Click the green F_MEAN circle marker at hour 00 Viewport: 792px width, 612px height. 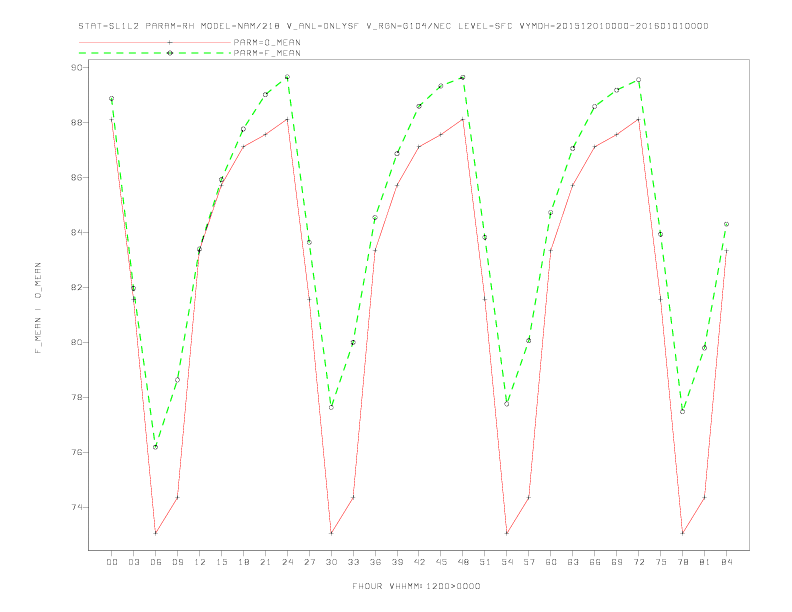pos(112,98)
